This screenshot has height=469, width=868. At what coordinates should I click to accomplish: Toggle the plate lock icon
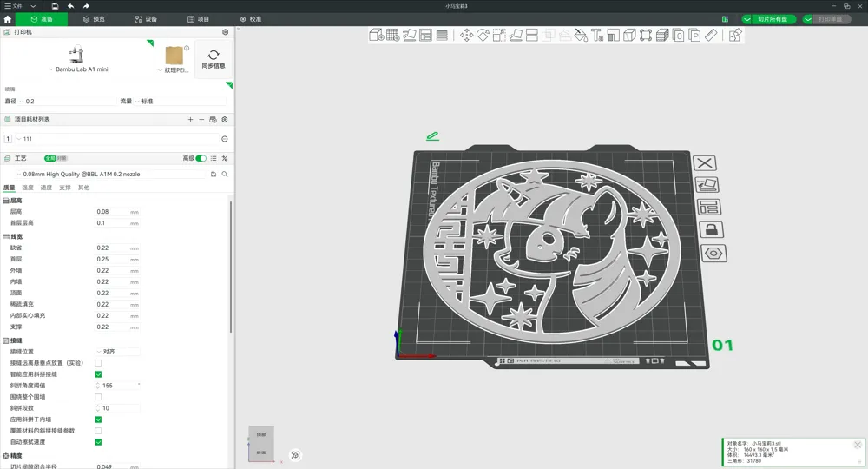[712, 229]
